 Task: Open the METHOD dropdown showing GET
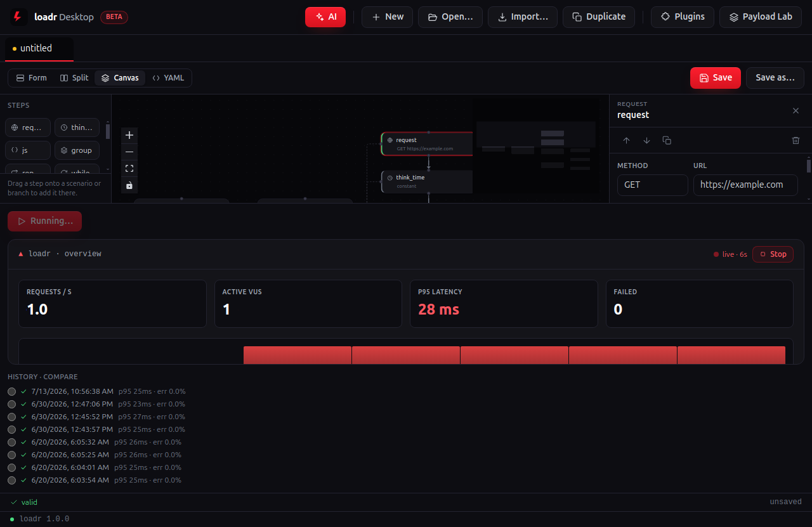[653, 185]
